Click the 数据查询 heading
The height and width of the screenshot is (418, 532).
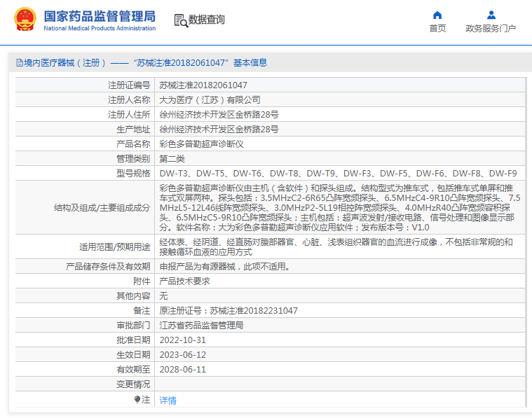point(206,20)
